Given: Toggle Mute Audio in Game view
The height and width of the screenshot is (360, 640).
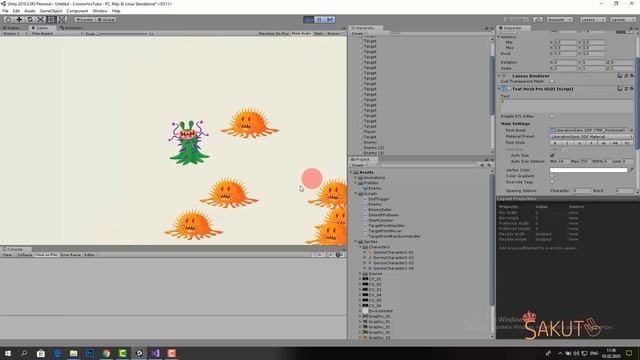Looking at the screenshot, I should point(301,33).
